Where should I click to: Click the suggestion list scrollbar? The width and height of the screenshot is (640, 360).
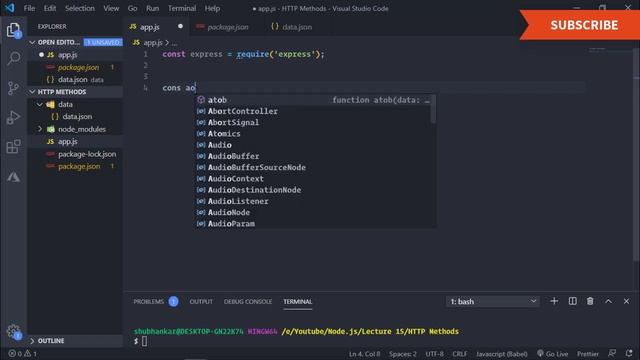[x=433, y=109]
